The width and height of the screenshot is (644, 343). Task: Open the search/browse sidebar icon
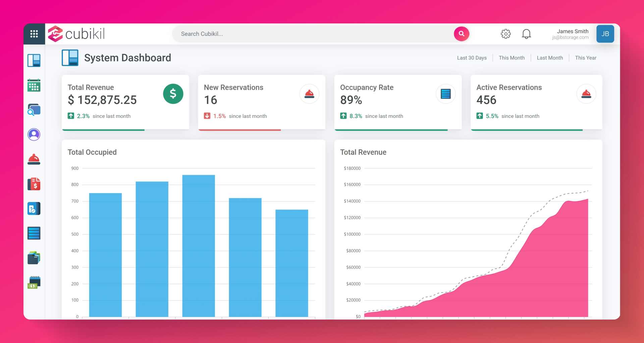click(x=34, y=110)
